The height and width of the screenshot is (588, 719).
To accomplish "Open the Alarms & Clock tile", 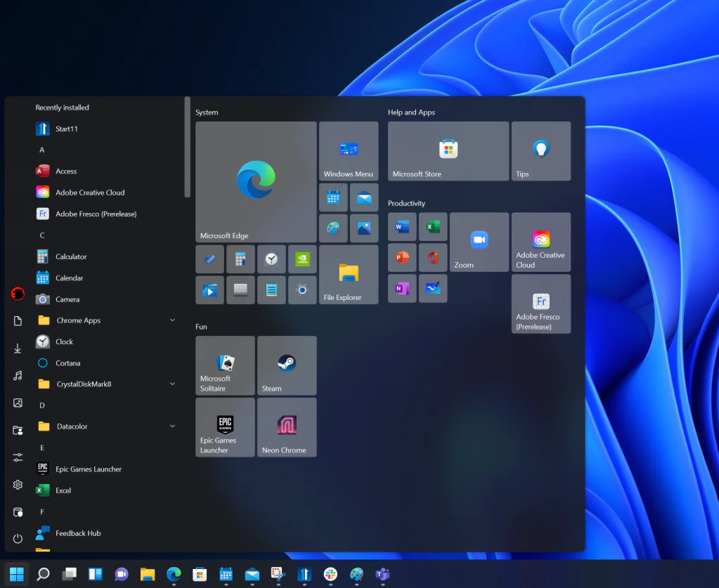I will click(271, 259).
